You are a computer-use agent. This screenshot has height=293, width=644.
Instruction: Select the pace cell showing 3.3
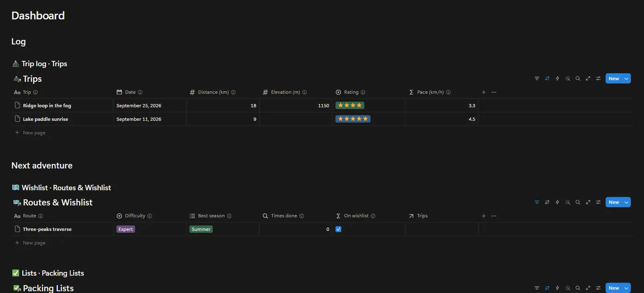click(x=442, y=106)
